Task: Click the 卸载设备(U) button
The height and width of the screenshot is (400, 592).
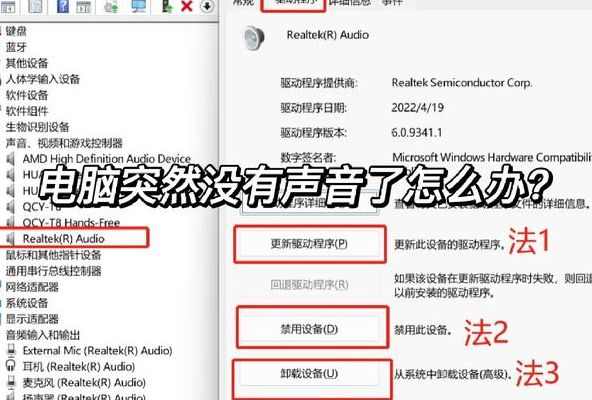Action: (309, 374)
